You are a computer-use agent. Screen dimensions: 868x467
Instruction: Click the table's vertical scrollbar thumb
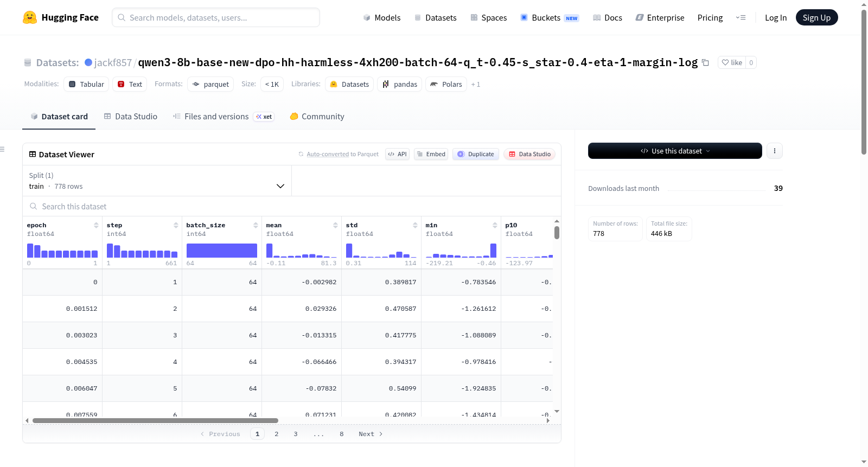(x=557, y=233)
